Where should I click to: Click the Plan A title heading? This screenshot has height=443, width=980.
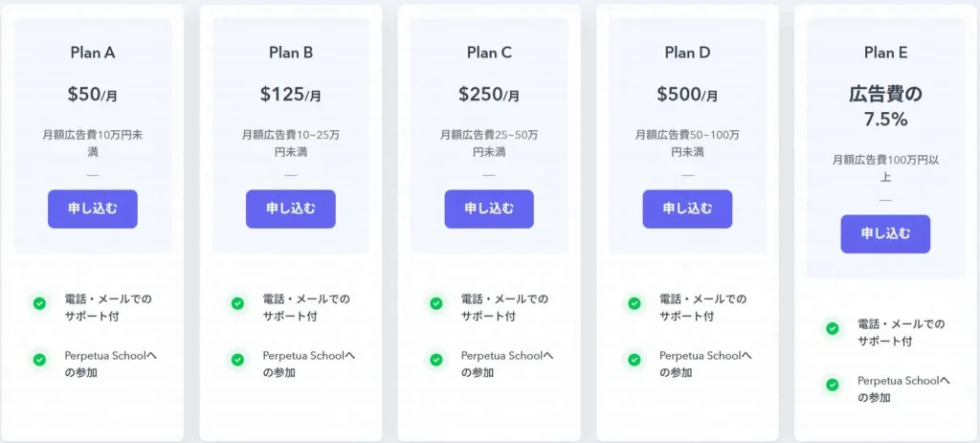point(93,54)
